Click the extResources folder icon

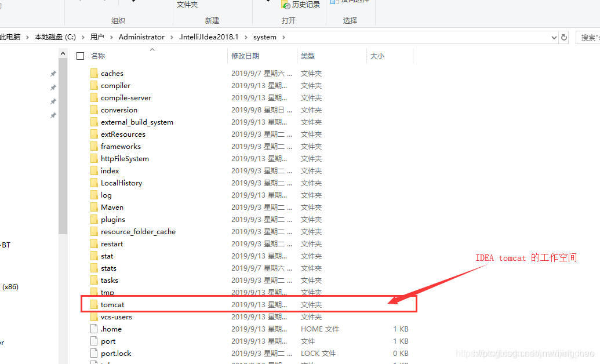(x=94, y=134)
